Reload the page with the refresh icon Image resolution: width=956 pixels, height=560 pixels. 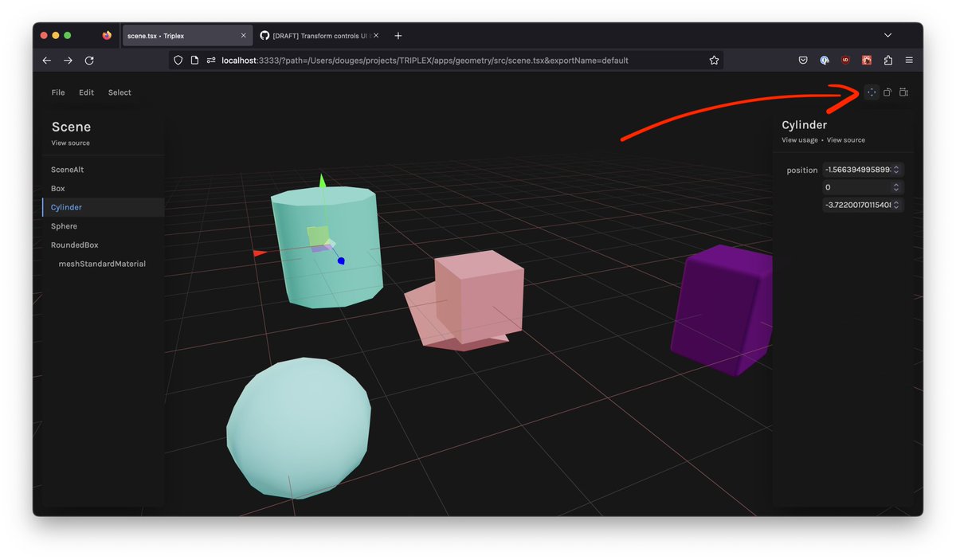[x=89, y=61]
